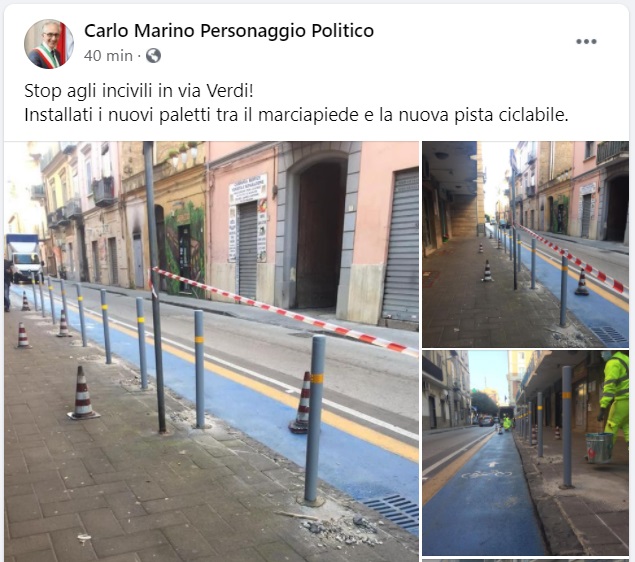Viewport: 635px width, 562px height.
Task: Click the green bucket beside the worker
Action: pos(599,448)
